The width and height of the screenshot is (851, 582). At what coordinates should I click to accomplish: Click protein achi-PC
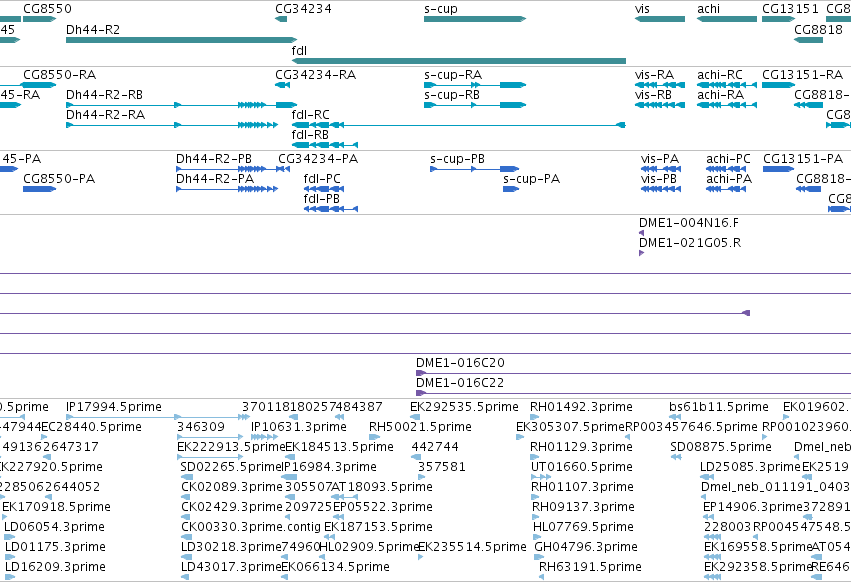click(728, 159)
